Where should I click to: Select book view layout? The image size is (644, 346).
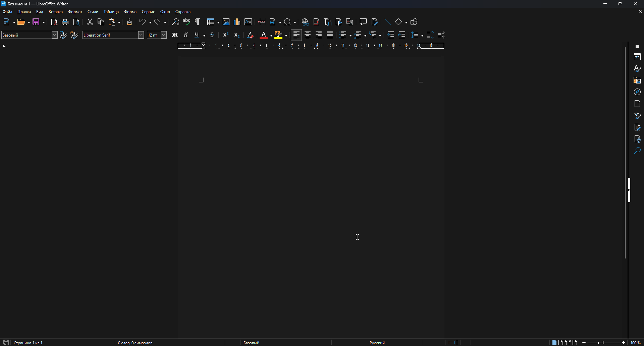[573, 343]
